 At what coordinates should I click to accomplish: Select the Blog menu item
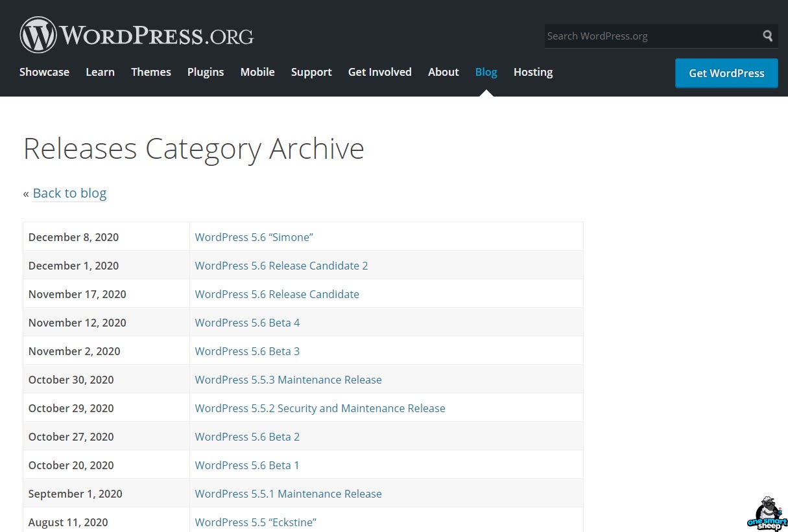[x=486, y=72]
